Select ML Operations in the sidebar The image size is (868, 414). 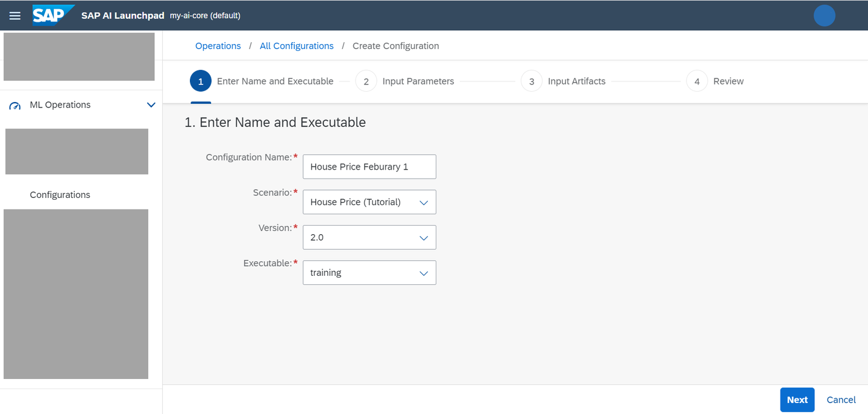[x=60, y=105]
